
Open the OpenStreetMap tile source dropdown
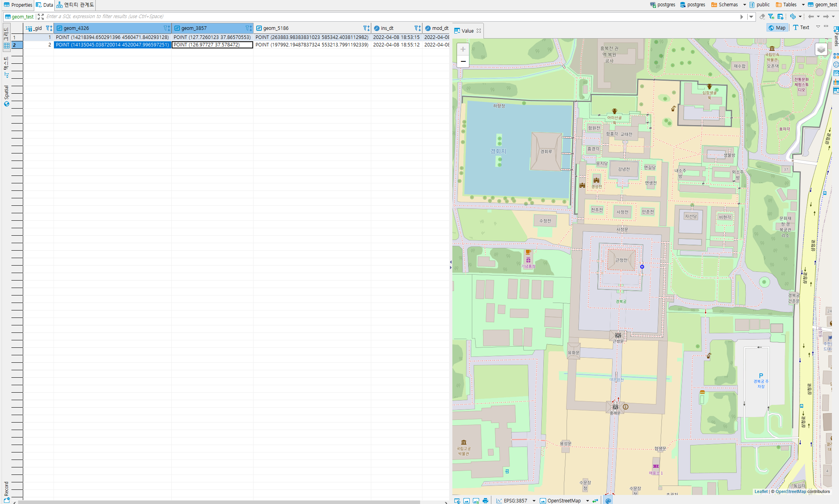tap(587, 501)
